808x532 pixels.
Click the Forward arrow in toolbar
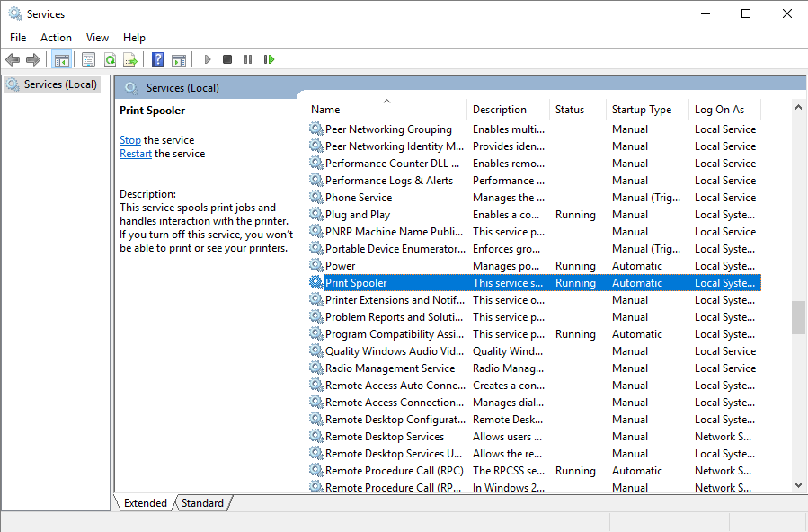(x=33, y=60)
